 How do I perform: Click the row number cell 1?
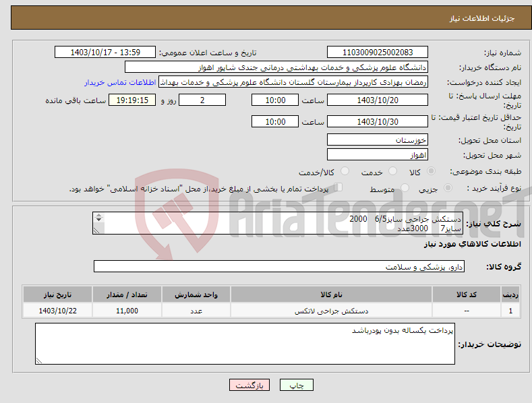point(510,311)
